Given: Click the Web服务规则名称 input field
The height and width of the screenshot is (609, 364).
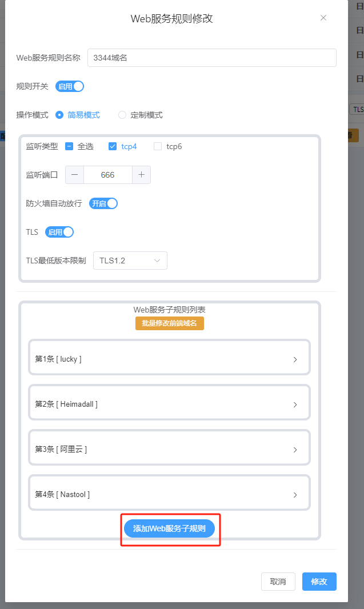Looking at the screenshot, I should (x=211, y=58).
